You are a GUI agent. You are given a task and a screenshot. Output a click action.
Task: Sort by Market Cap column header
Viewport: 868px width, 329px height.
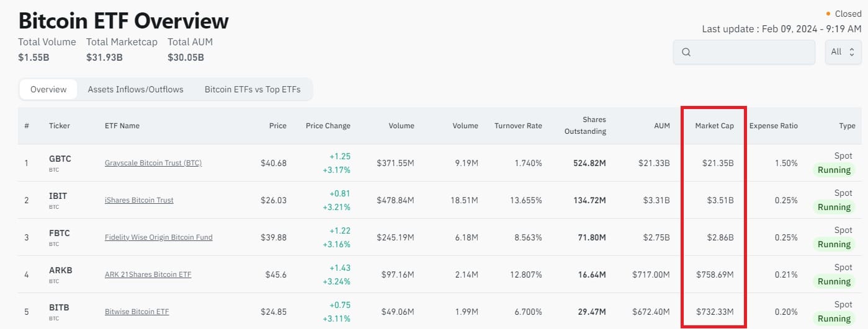[x=714, y=126]
